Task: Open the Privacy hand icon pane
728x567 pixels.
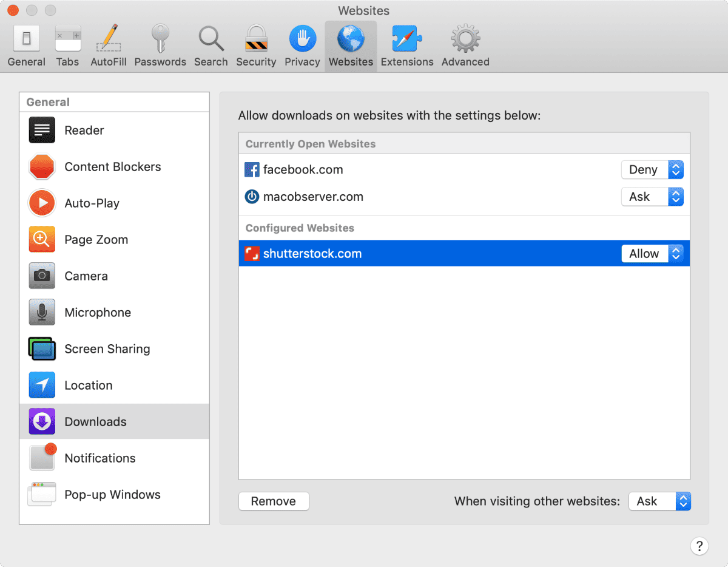Action: tap(302, 46)
